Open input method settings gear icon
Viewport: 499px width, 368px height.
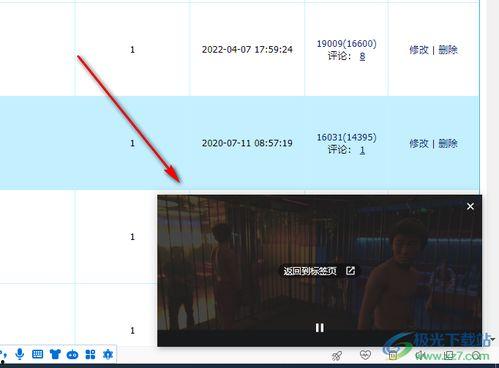point(108,354)
